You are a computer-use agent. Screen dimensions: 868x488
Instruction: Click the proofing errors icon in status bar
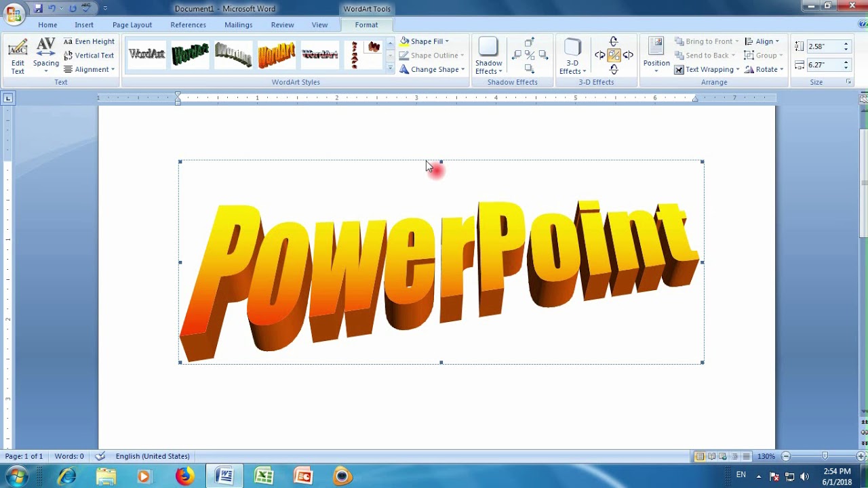101,456
